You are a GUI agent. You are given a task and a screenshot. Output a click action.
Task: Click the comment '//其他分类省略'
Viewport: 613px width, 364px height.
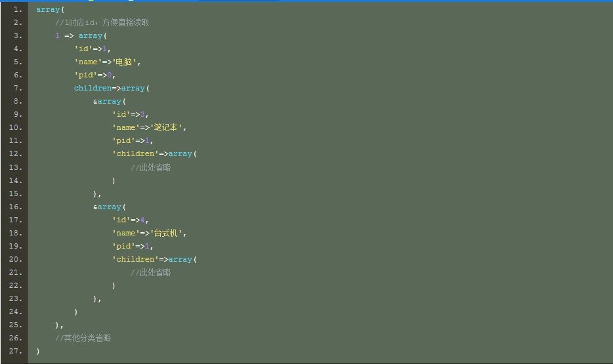[x=83, y=338]
